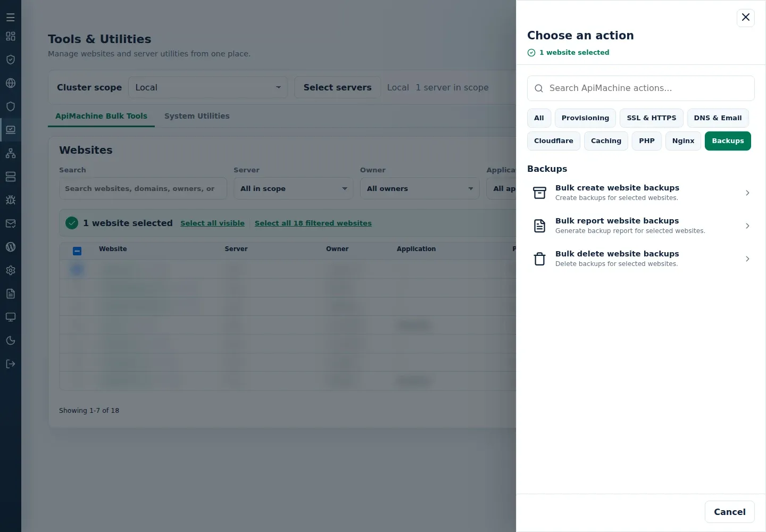The width and height of the screenshot is (766, 532).
Task: Click the shield-with-checkmark sidebar icon
Action: tap(11, 60)
